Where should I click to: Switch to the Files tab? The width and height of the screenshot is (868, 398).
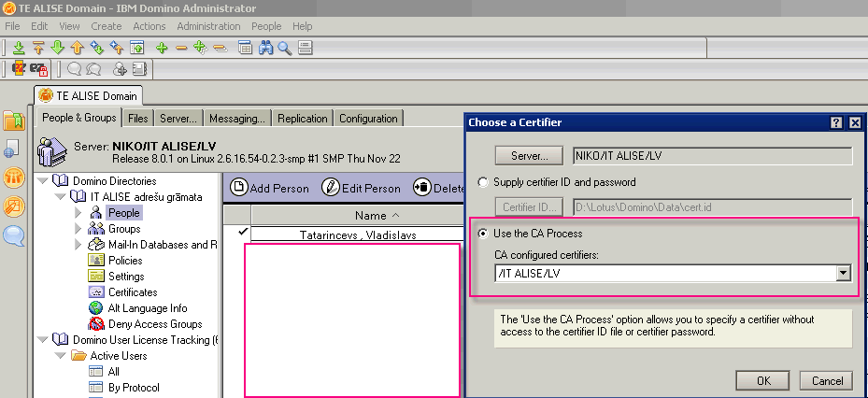tap(138, 119)
